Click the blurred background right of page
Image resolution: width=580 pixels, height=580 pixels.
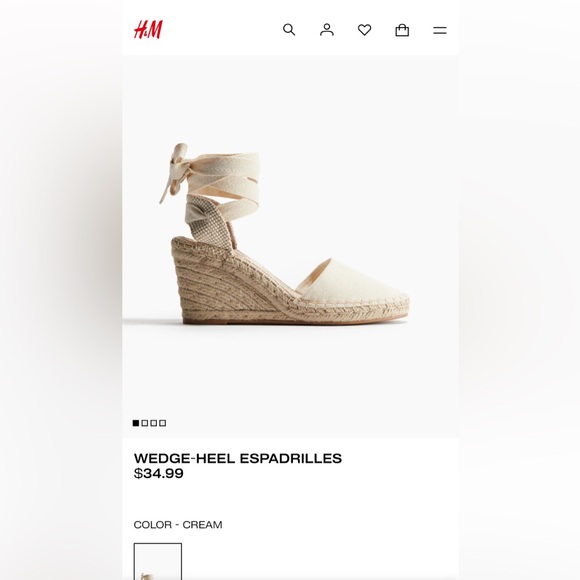(519, 290)
